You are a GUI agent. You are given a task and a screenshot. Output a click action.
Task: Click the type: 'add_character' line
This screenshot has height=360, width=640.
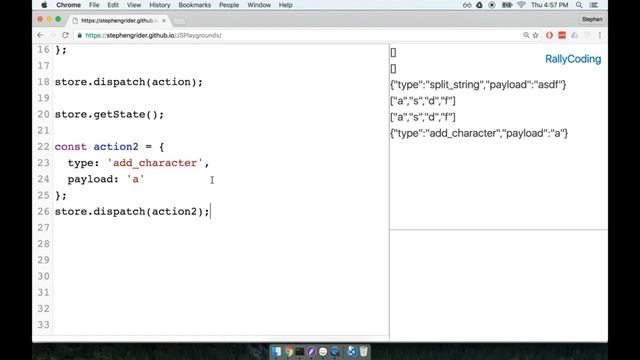click(x=138, y=163)
